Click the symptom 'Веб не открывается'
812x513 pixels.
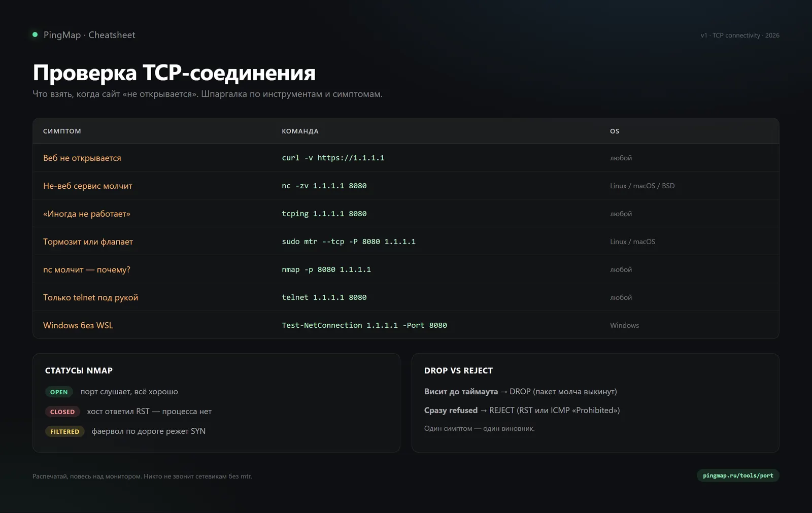(x=82, y=158)
